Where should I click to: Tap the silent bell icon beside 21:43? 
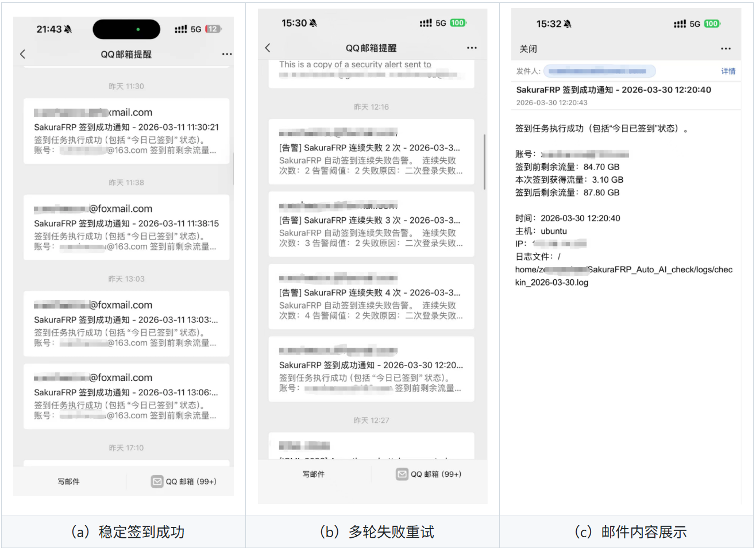click(x=68, y=29)
